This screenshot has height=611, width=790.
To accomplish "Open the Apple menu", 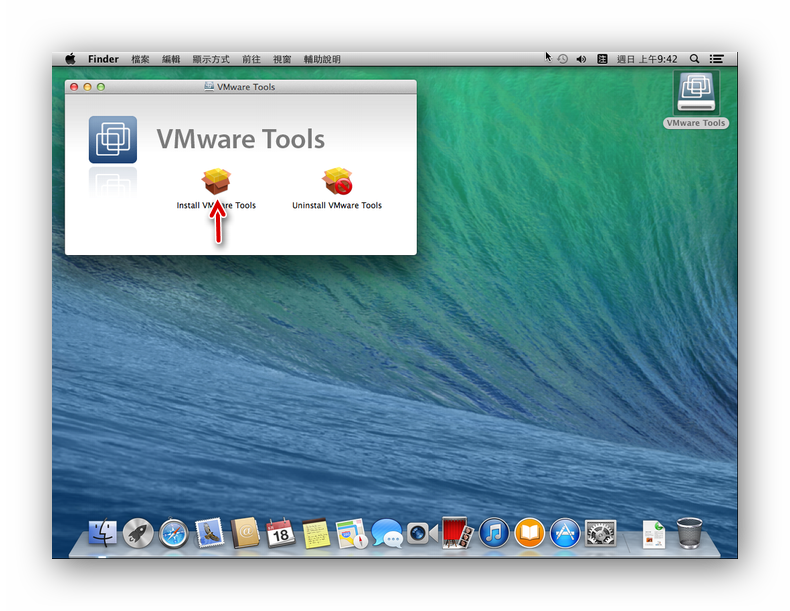I will 71,59.
